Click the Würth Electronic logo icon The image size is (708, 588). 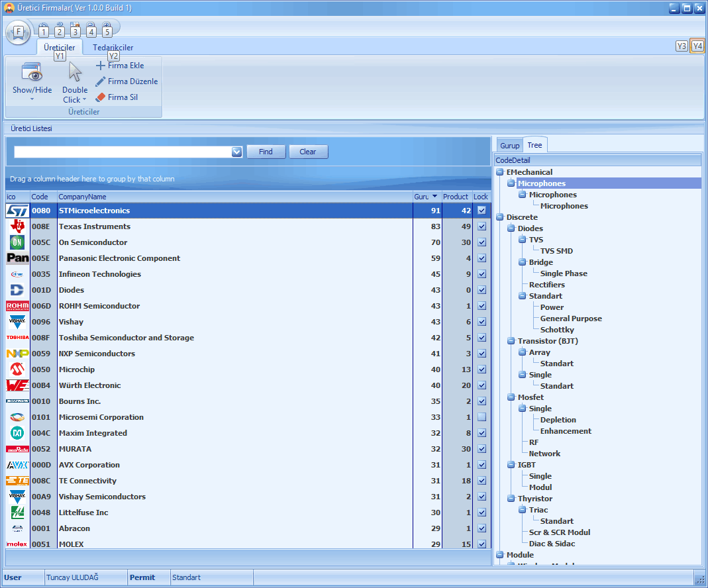(18, 385)
